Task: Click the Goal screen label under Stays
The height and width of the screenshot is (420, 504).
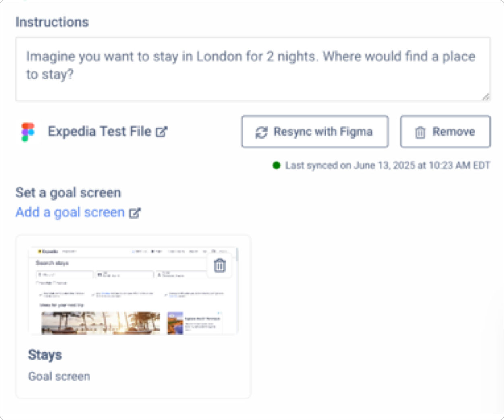Action: point(59,377)
